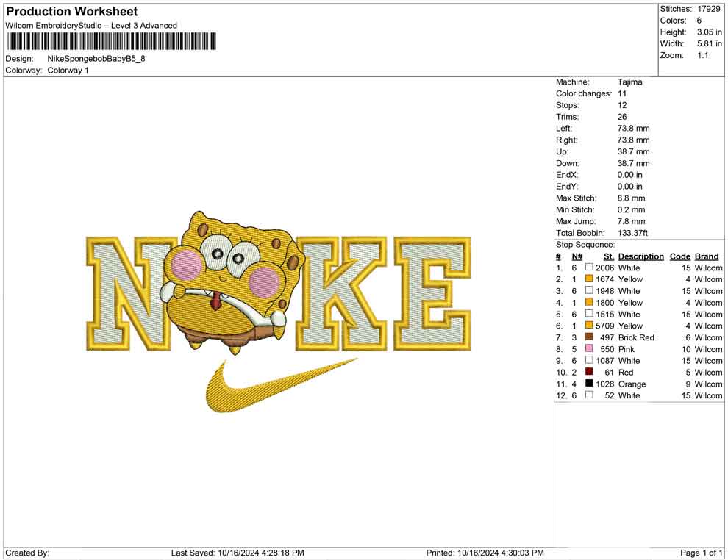Click the brick red swatch in stop 7
The height and width of the screenshot is (560, 728).
pyautogui.click(x=589, y=337)
